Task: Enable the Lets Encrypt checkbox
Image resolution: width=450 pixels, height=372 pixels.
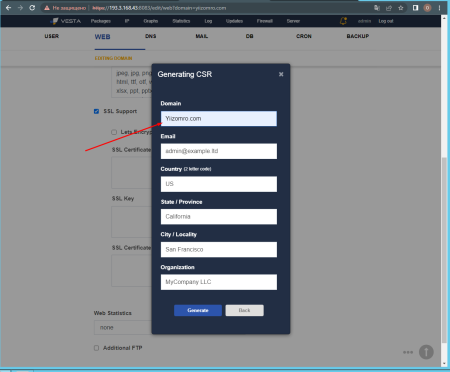Action: [114, 132]
